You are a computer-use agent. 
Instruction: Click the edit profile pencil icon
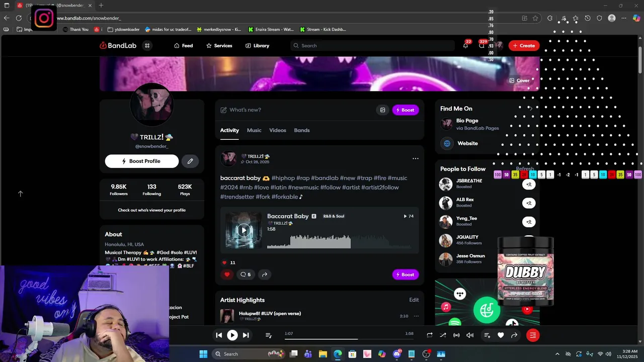[190, 161]
